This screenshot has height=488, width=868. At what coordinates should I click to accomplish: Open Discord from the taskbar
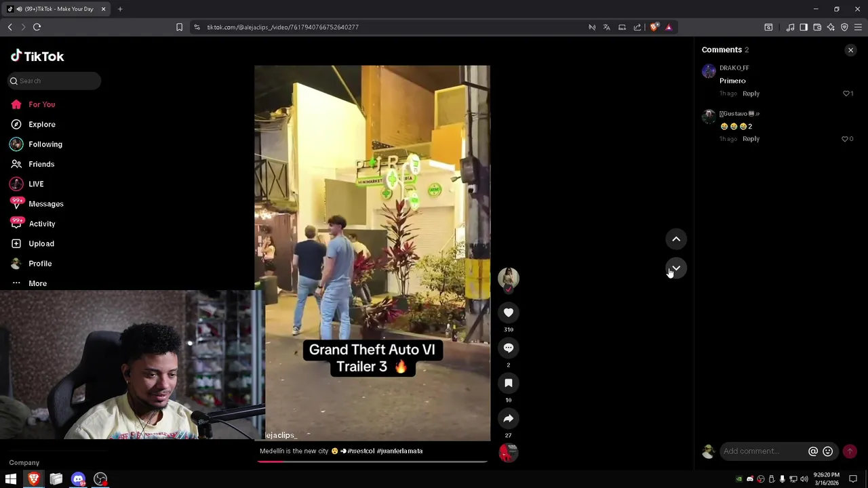click(78, 479)
